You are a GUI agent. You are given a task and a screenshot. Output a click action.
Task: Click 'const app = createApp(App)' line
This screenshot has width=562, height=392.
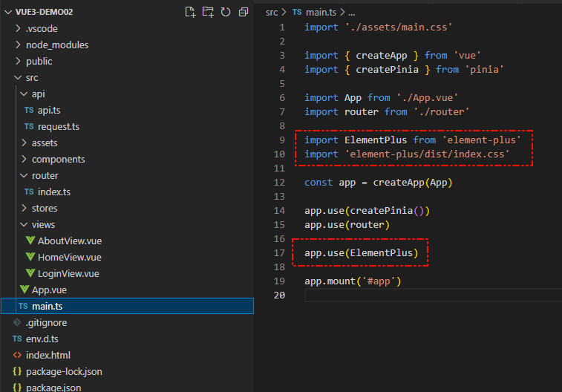click(379, 183)
